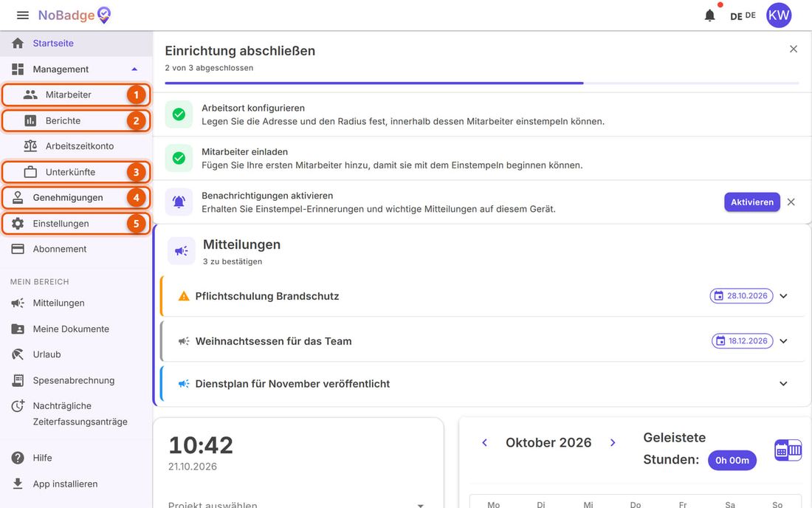The height and width of the screenshot is (508, 812).
Task: Dismiss the Benachrichtigungen aktivieren step
Action: click(x=791, y=202)
